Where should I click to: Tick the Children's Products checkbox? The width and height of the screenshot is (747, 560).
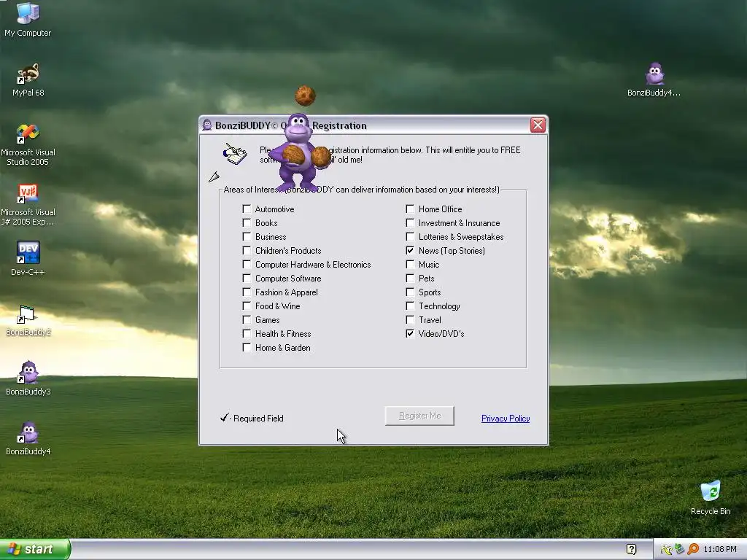click(247, 250)
